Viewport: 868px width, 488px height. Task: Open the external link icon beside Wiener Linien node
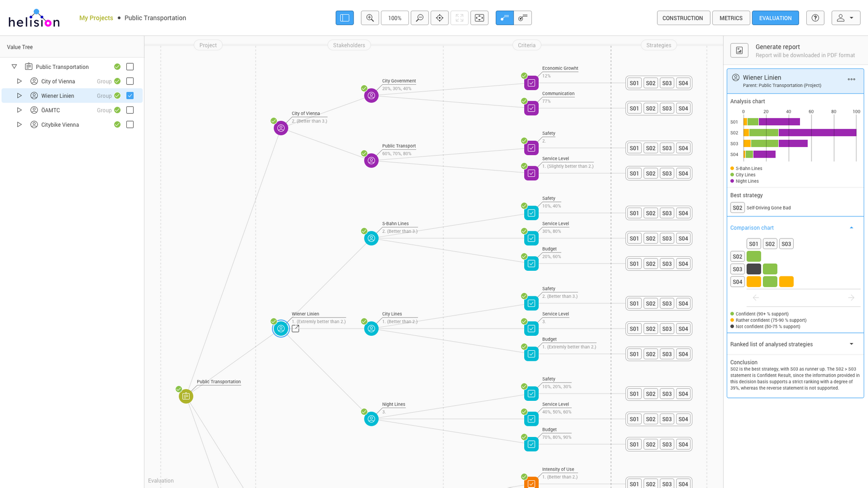296,329
